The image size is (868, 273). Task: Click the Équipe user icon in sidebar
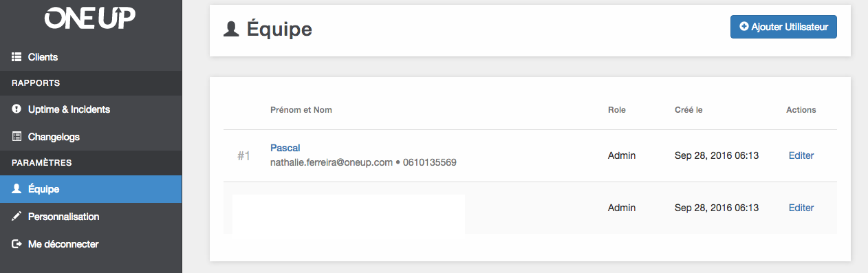click(x=17, y=189)
